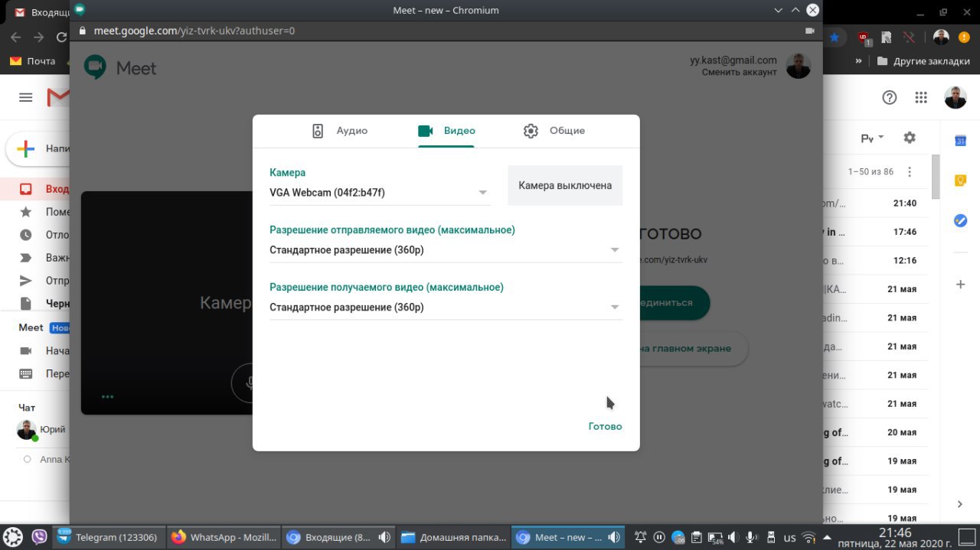
Task: Open the Ру input tools dropdown
Action: pos(872,138)
